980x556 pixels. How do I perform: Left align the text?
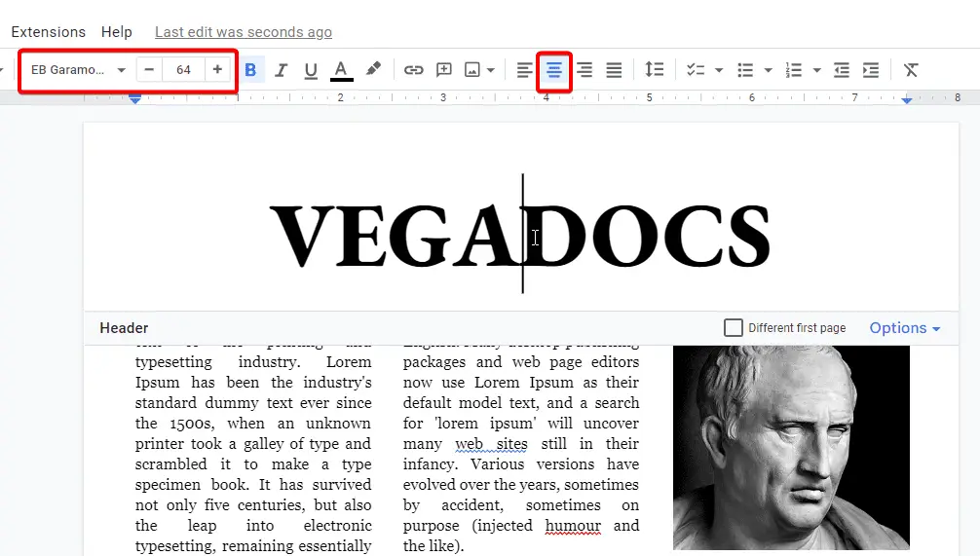(524, 70)
